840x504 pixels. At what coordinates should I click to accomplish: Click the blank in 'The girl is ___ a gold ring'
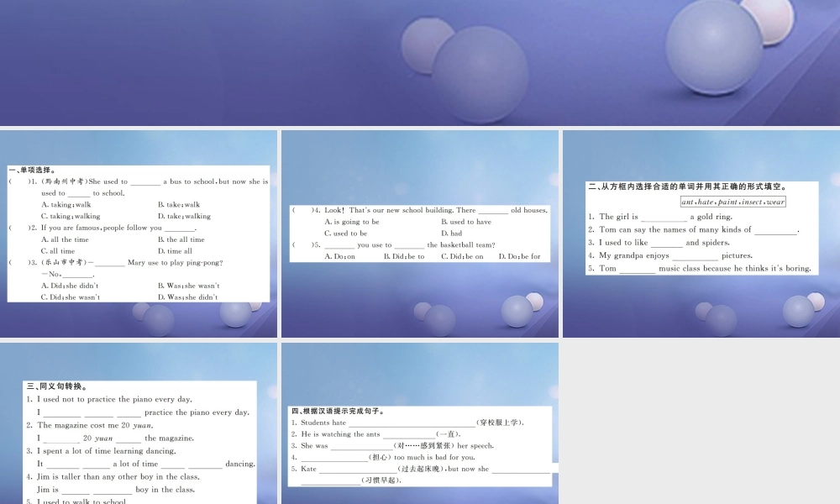point(664,218)
